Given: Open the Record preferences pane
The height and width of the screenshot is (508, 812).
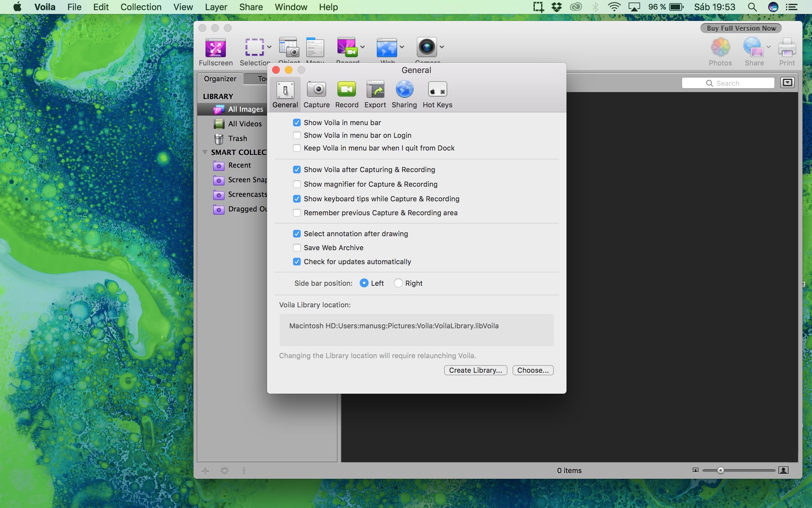Looking at the screenshot, I should [x=347, y=94].
